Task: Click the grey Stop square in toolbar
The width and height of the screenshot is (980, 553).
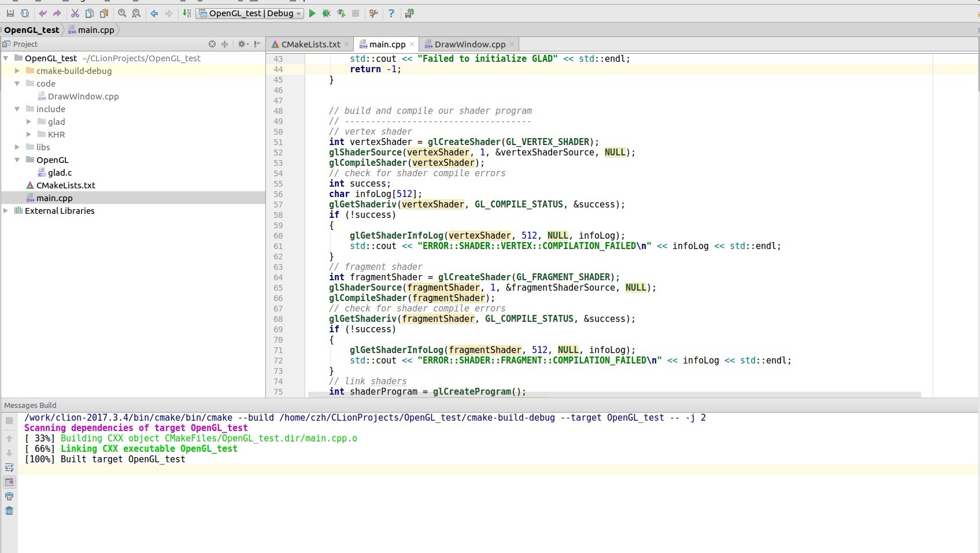Action: click(356, 13)
